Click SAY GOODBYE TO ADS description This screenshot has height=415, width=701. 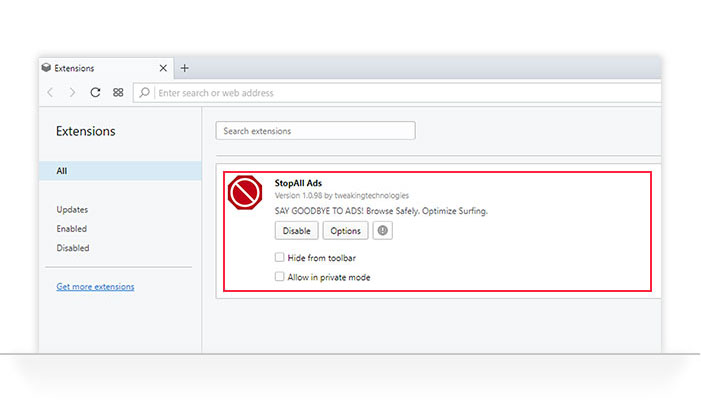(381, 211)
